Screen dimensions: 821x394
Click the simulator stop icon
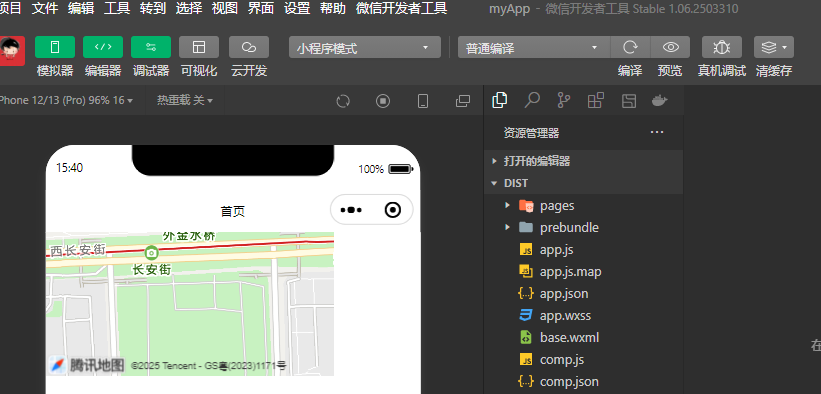point(383,101)
